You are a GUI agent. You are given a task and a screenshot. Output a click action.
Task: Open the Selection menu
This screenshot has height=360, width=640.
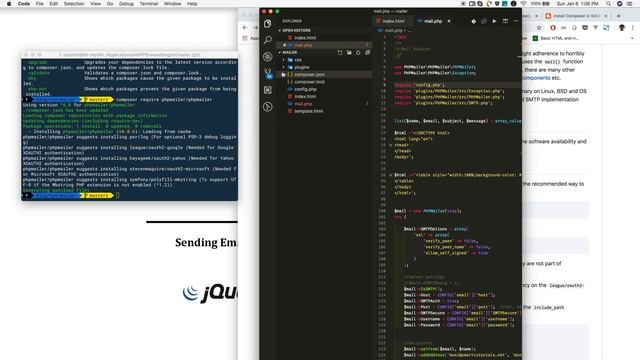pos(74,4)
